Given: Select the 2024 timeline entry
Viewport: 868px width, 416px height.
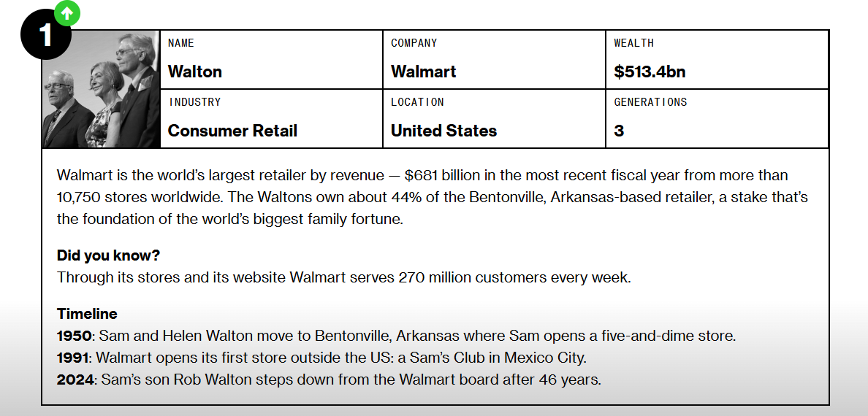Looking at the screenshot, I should (x=329, y=380).
